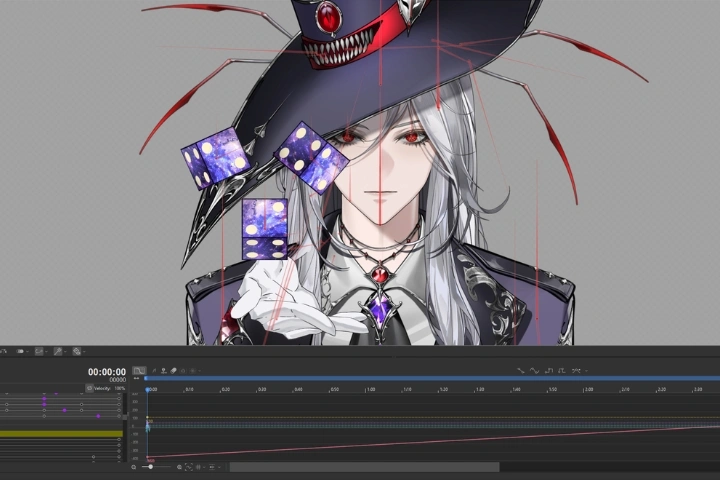Click the vertical-bars icon under the graph
This screenshot has width=720, height=480.
coord(198,467)
